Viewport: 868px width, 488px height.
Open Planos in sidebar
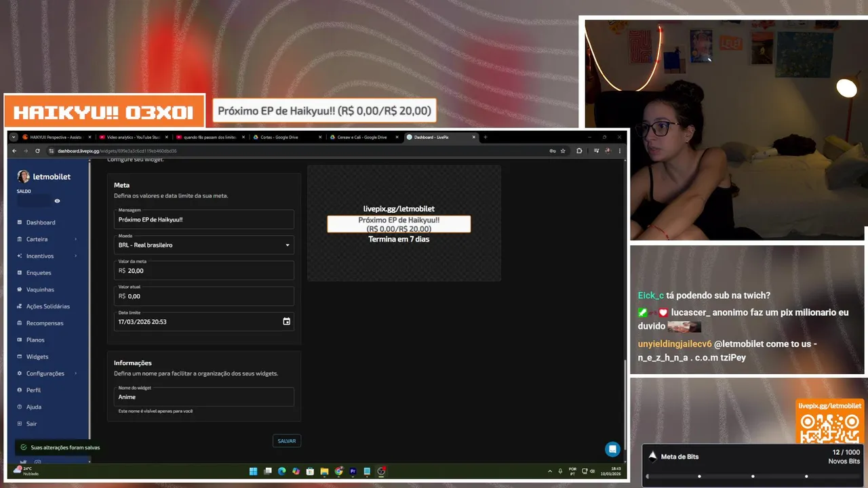pyautogui.click(x=35, y=340)
